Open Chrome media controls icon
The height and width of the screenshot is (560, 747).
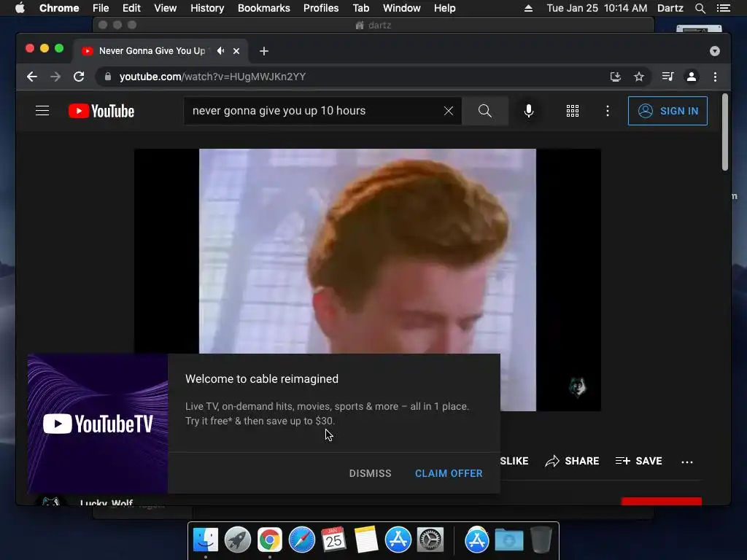pos(668,77)
